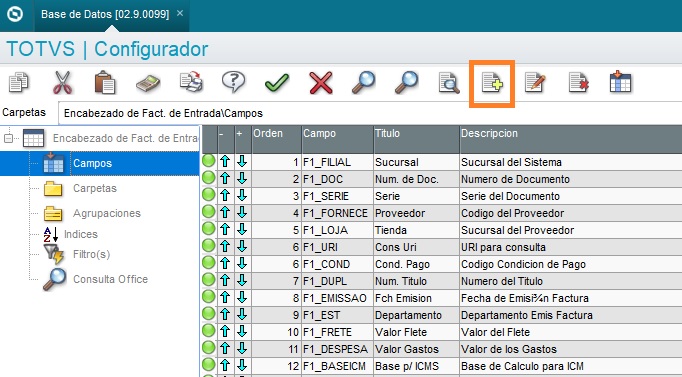Open the Calculator toolbar icon
Viewport: 682px width, 377px height.
click(x=148, y=83)
